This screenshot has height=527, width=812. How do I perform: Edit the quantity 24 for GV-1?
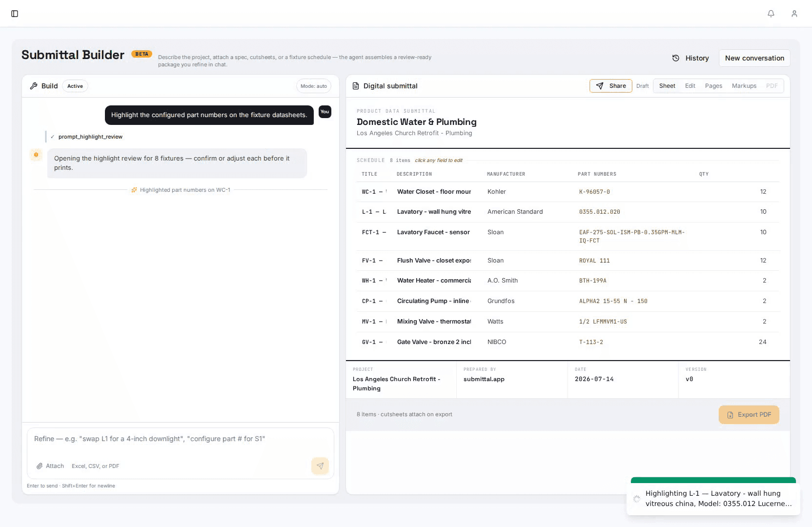tap(762, 342)
